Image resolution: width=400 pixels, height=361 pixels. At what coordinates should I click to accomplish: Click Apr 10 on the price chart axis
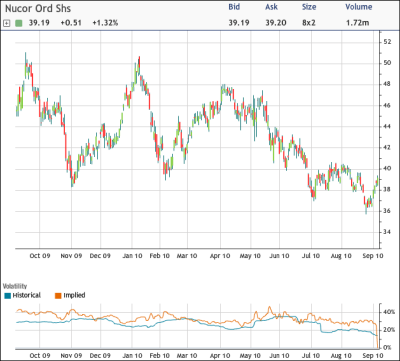[x=220, y=256]
